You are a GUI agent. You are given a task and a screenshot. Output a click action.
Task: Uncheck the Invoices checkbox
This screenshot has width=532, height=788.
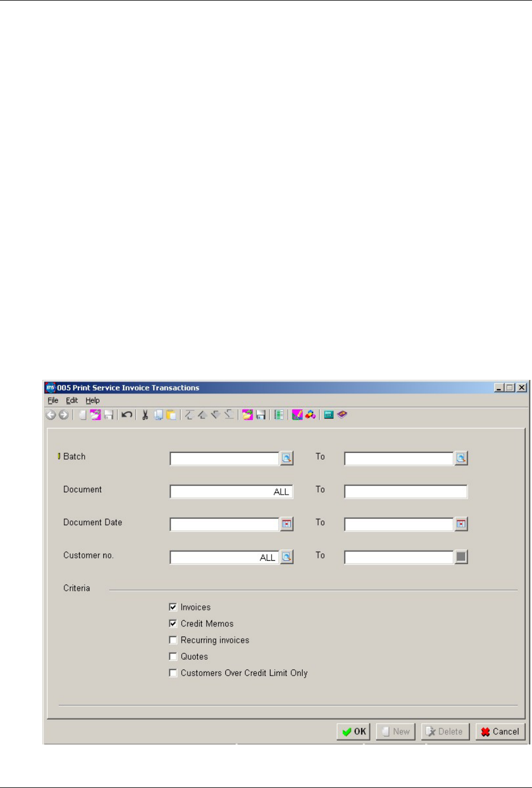173,607
